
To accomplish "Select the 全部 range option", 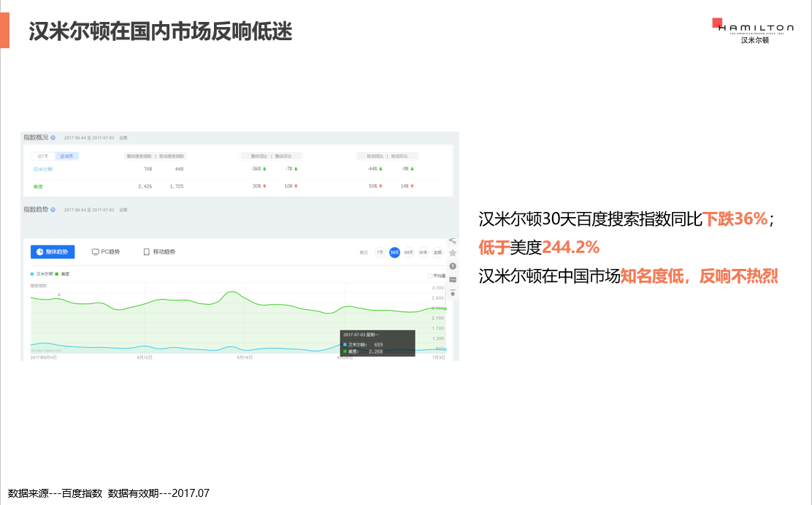I will point(438,253).
